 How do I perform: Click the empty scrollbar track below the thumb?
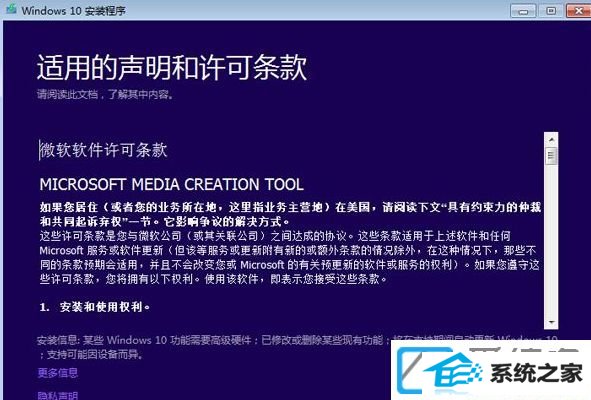pos(551,240)
